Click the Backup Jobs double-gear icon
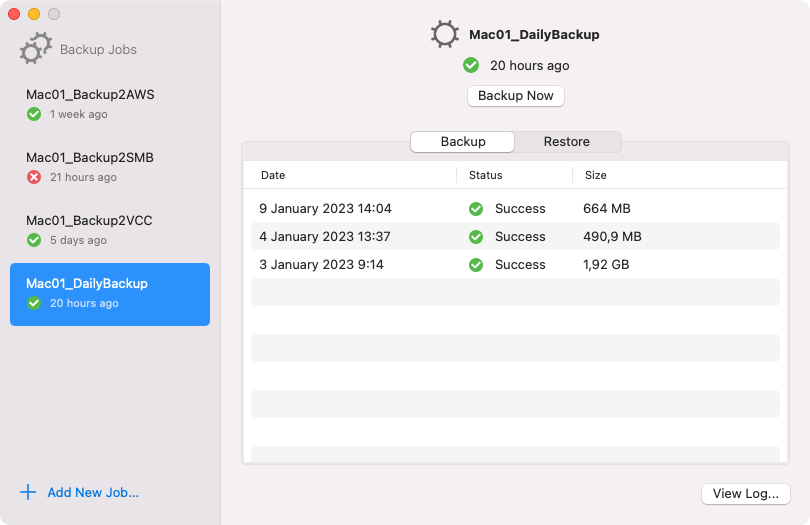Image resolution: width=810 pixels, height=525 pixels. (x=36, y=49)
